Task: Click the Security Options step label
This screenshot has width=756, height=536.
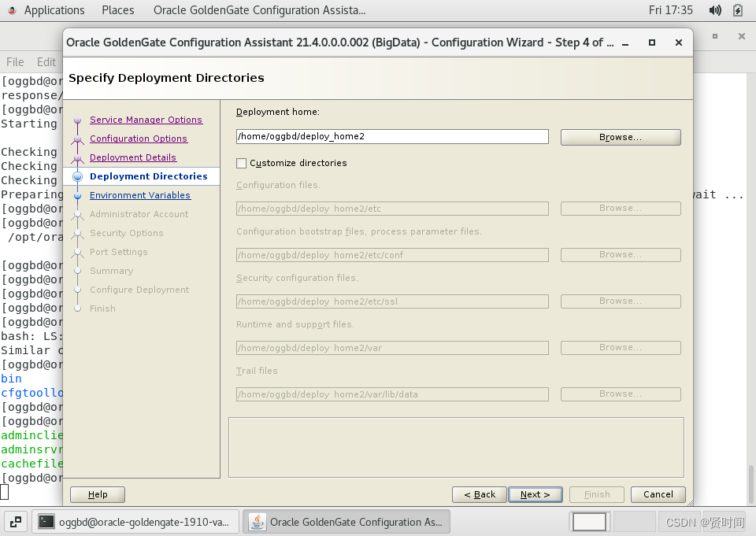Action: click(x=126, y=233)
